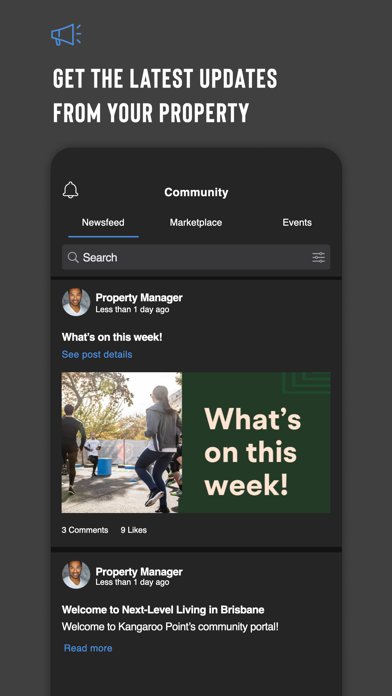392x696 pixels.
Task: Click the "What's on this week!" post title
Action: click(x=112, y=337)
